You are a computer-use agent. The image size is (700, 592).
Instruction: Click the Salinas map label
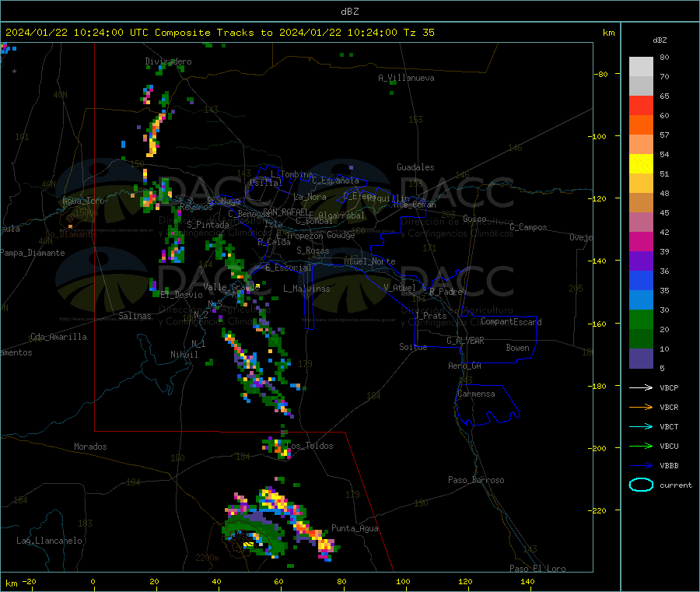point(135,316)
